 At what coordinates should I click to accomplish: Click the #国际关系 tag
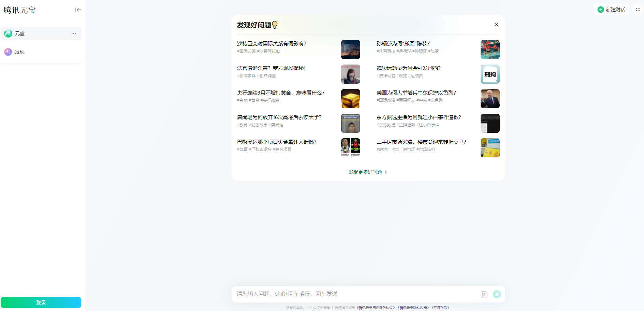coord(246,51)
